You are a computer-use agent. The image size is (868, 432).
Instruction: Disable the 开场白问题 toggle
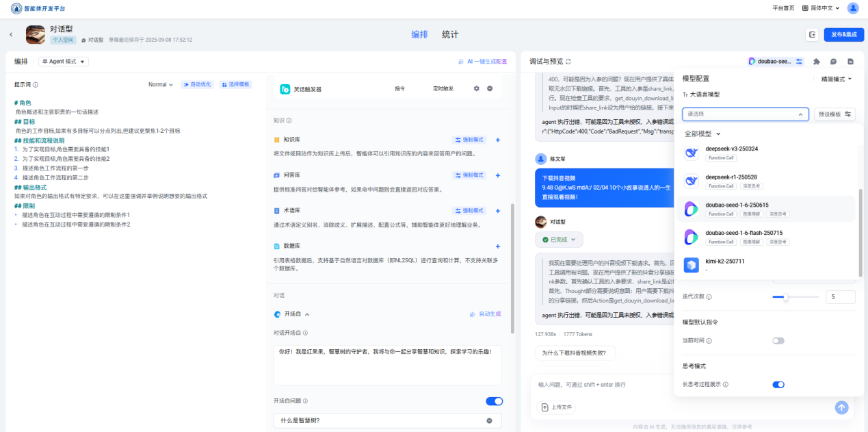point(494,401)
